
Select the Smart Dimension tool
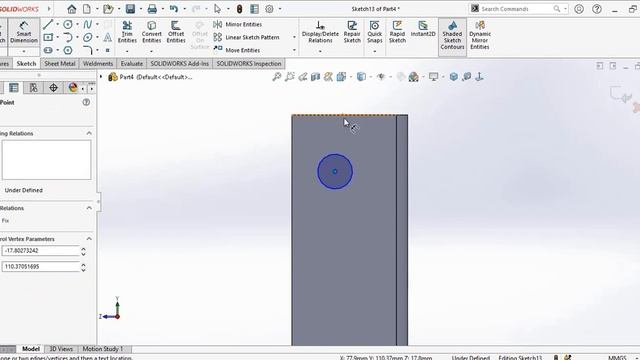[x=24, y=33]
